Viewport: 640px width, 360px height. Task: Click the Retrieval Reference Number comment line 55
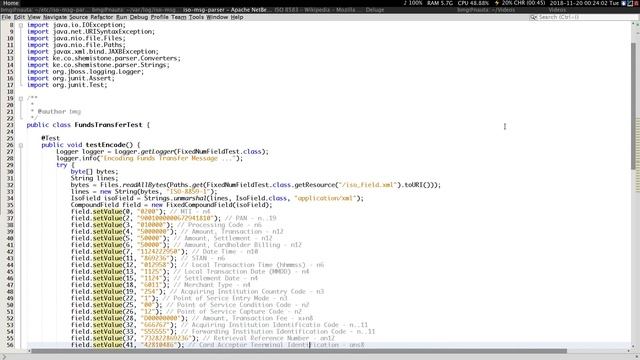(x=269, y=338)
